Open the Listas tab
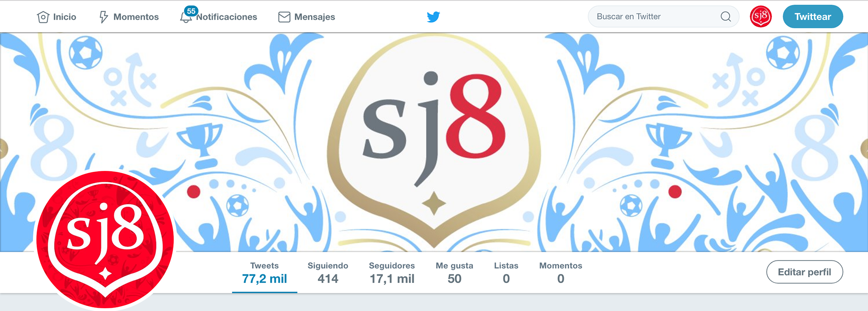Viewport: 868px width, 311px height. pos(506,273)
